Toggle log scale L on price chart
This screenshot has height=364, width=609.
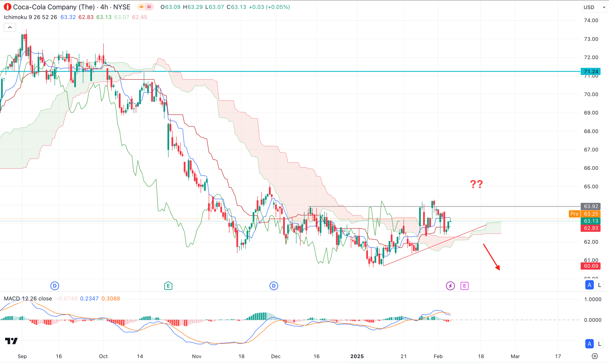599,285
